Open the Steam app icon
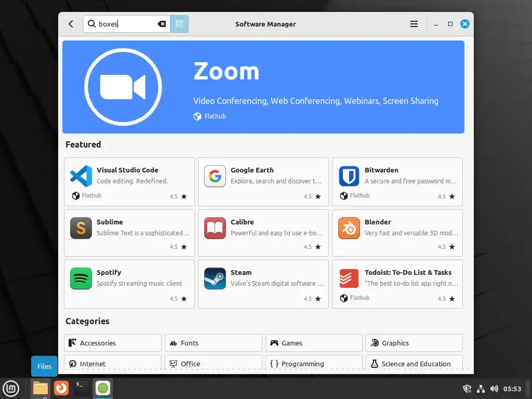This screenshot has width=532, height=399. pyautogui.click(x=215, y=278)
